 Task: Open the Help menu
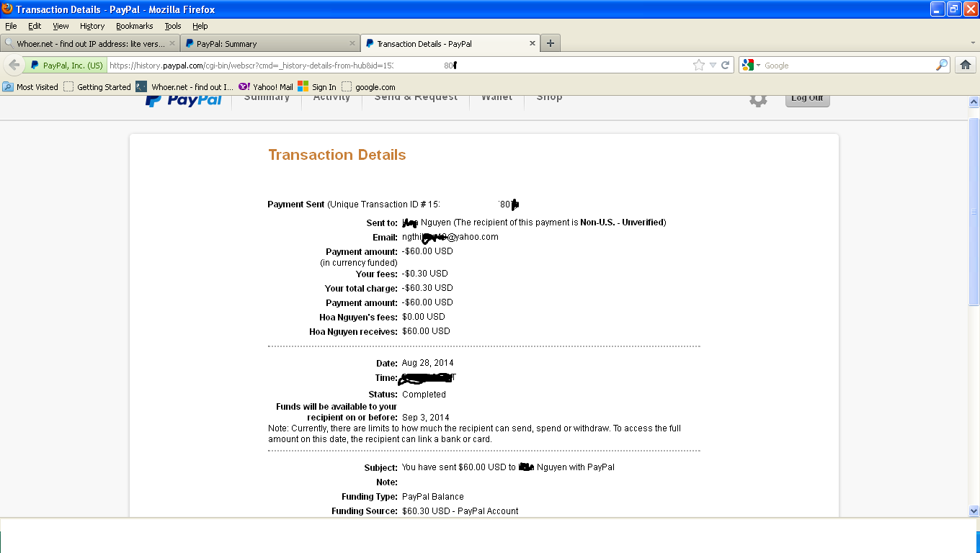click(200, 26)
